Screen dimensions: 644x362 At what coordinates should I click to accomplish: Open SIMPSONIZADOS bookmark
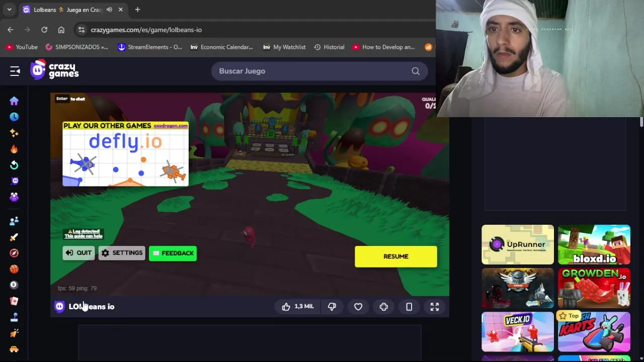[x=76, y=47]
